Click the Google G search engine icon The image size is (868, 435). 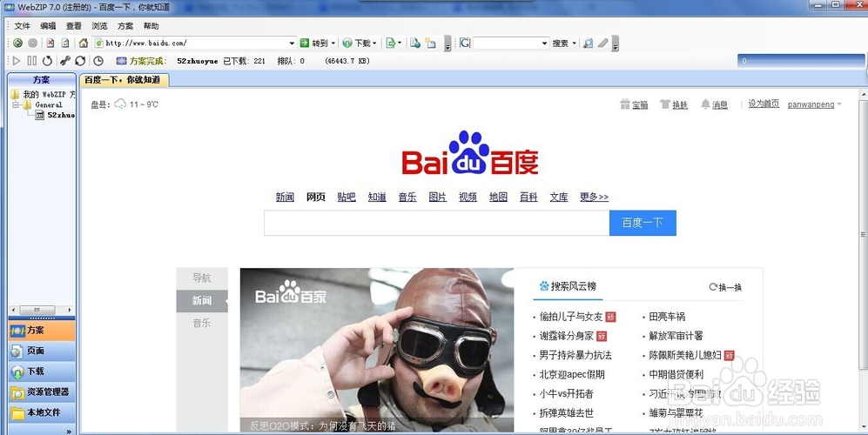[x=465, y=43]
